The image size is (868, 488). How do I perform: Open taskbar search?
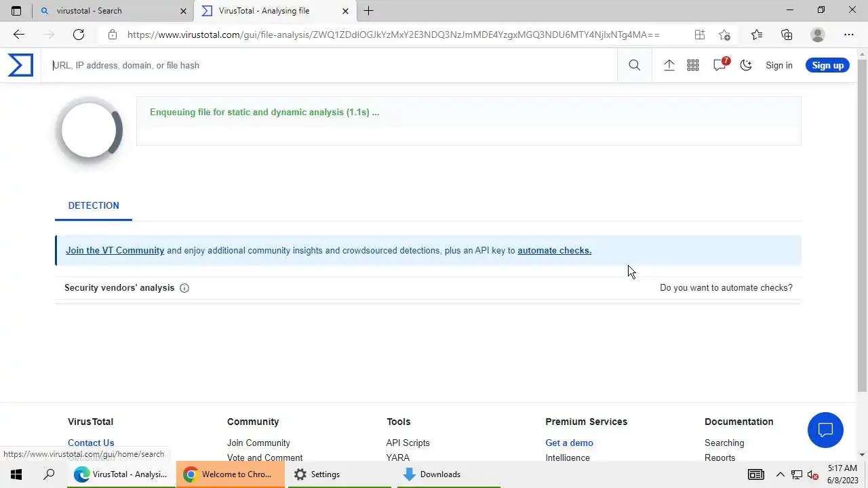pyautogui.click(x=49, y=474)
